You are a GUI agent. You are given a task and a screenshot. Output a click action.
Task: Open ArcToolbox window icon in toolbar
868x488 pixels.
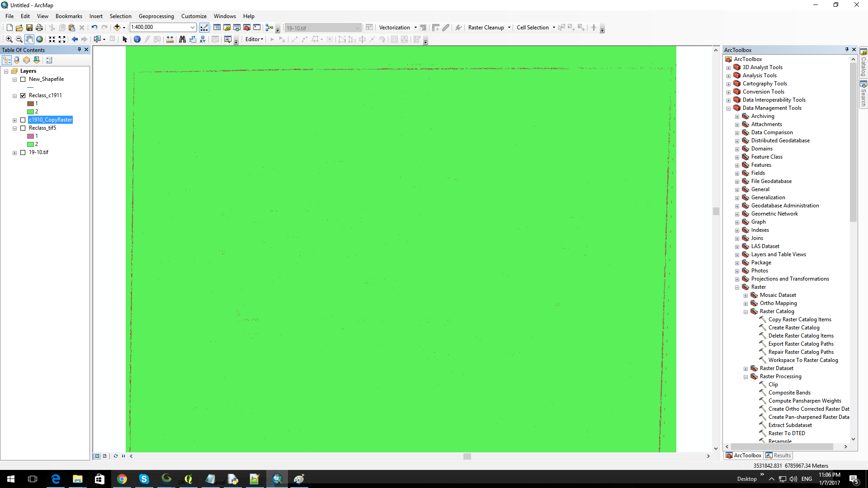pos(247,28)
